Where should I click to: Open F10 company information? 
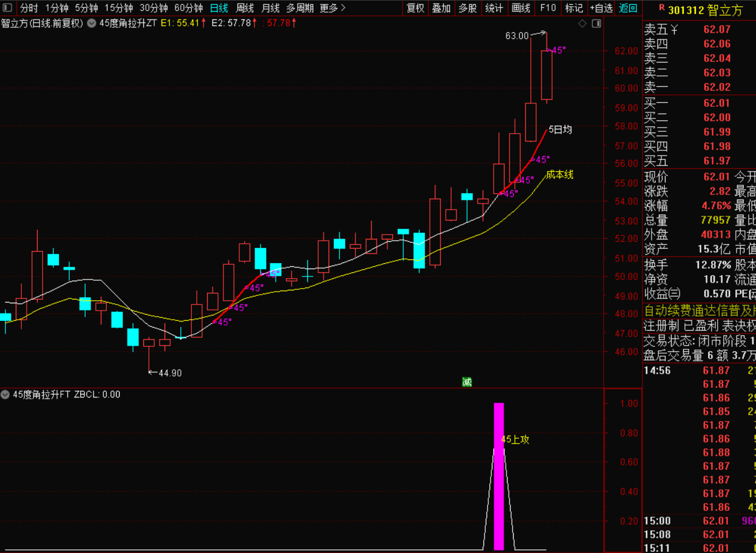(x=548, y=8)
